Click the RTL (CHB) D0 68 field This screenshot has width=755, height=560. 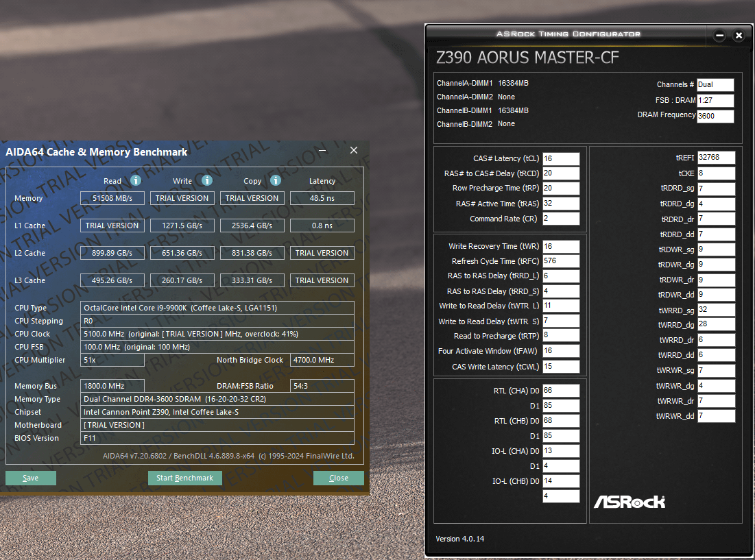pyautogui.click(x=561, y=421)
